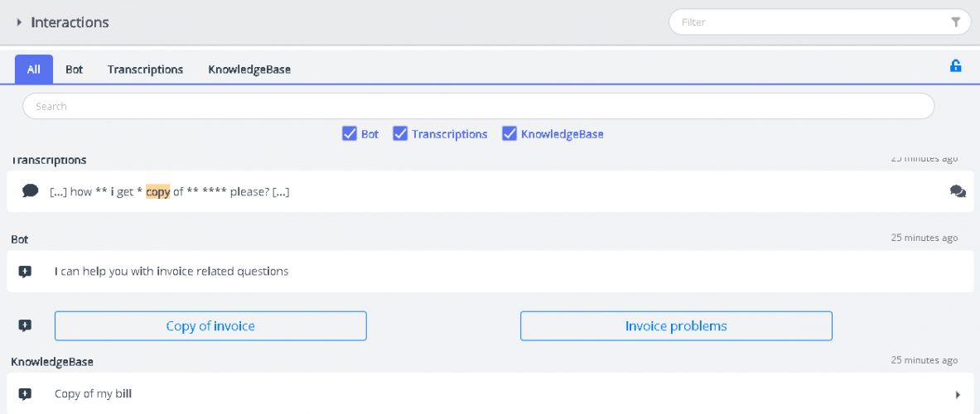Screen dimensions: 980x414
Task: Click into the Search input field
Action: click(x=478, y=106)
